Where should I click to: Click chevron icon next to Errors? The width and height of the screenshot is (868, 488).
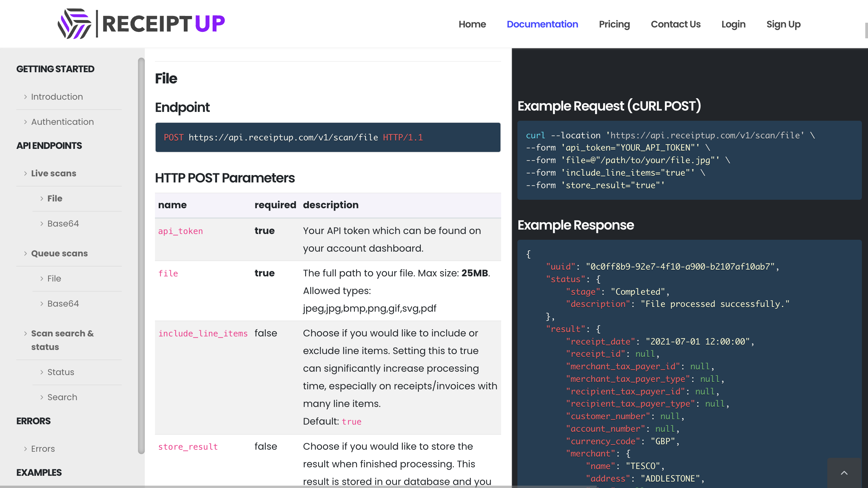pyautogui.click(x=25, y=449)
